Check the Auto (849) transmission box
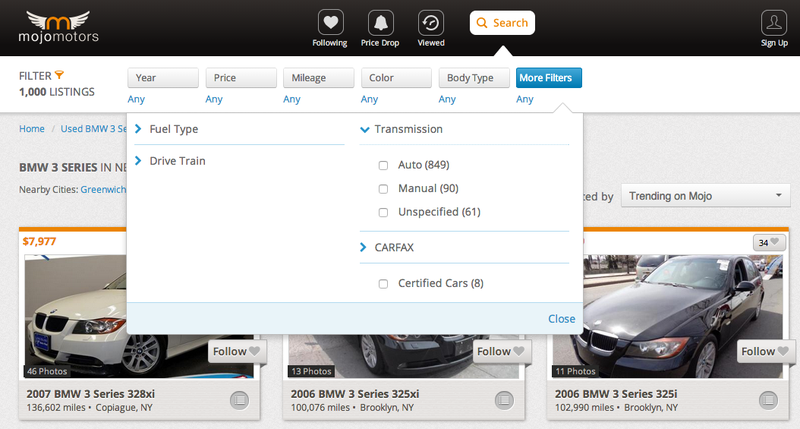Screen dimensions: 800x429 coord(383,165)
